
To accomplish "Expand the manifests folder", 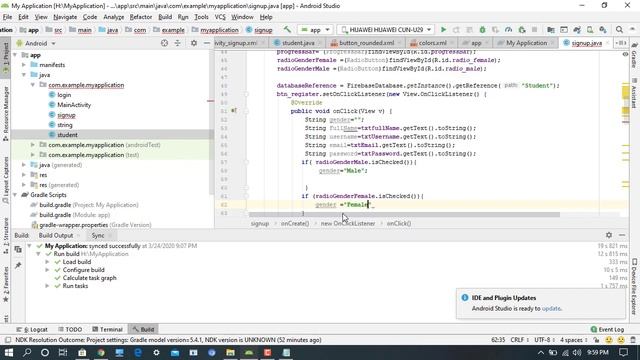I will point(24,65).
